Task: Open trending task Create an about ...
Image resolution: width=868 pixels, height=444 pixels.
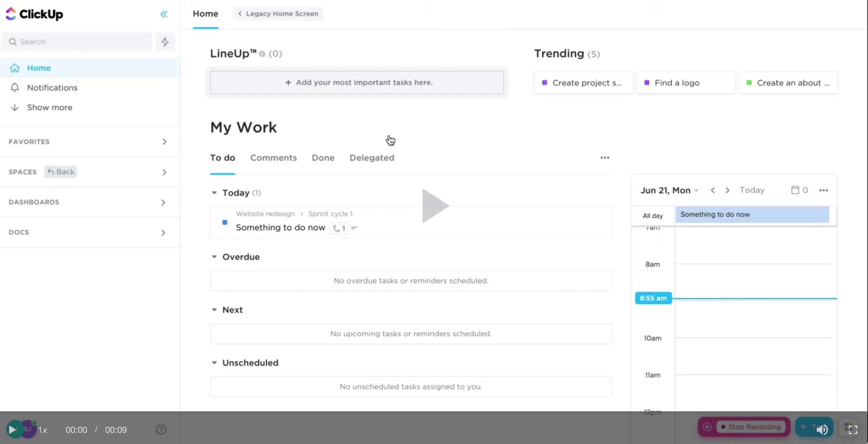Action: [788, 83]
